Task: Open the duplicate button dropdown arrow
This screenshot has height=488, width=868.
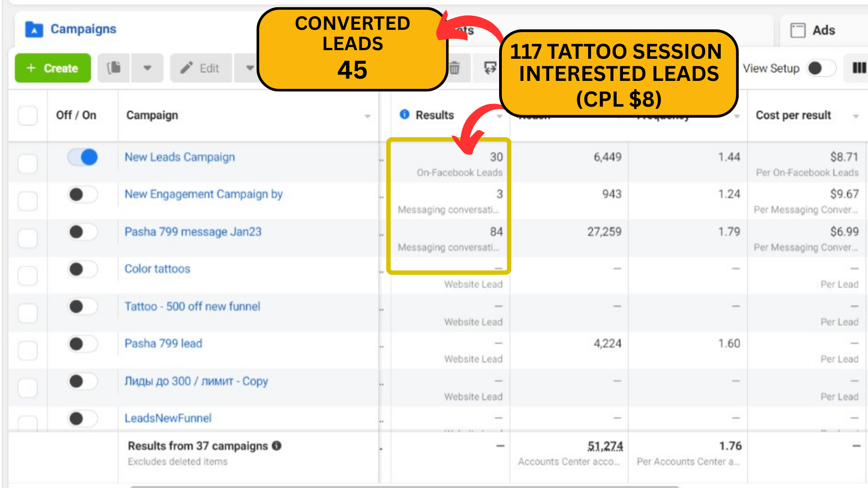Action: (147, 68)
